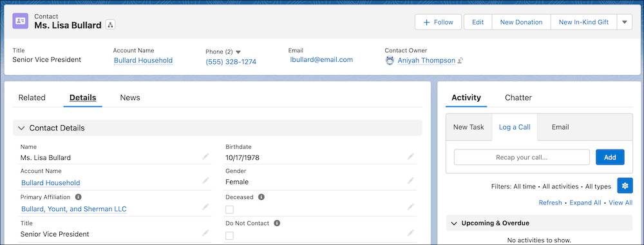
Task: Toggle the Do Not Contact checkbox
Action: (230, 235)
